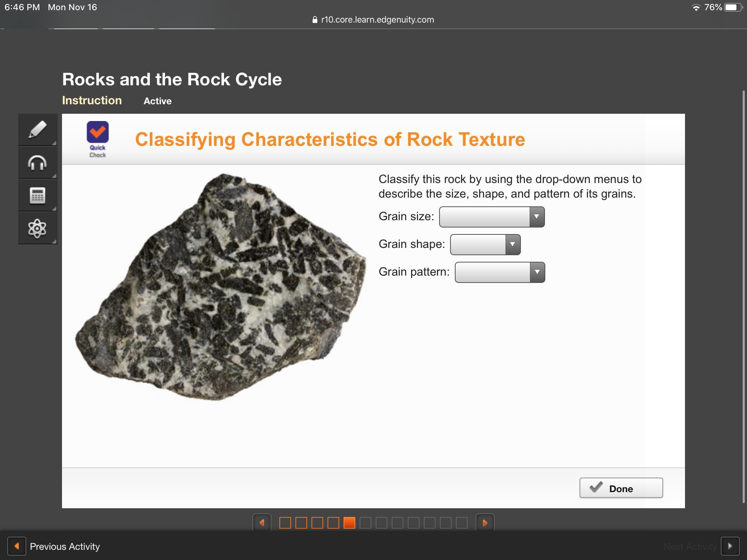
Task: Click the Next Activity arrow icon
Action: 730,546
